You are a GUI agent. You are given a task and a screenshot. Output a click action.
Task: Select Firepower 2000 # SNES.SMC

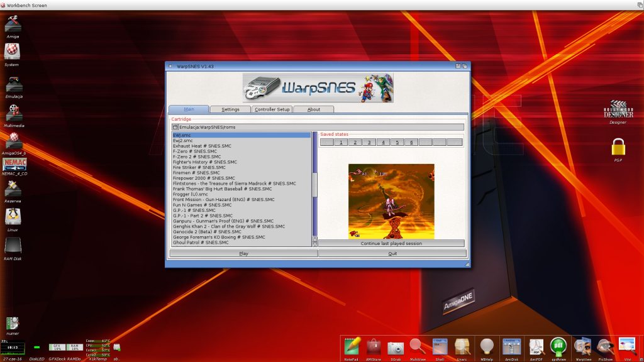[x=241, y=178]
